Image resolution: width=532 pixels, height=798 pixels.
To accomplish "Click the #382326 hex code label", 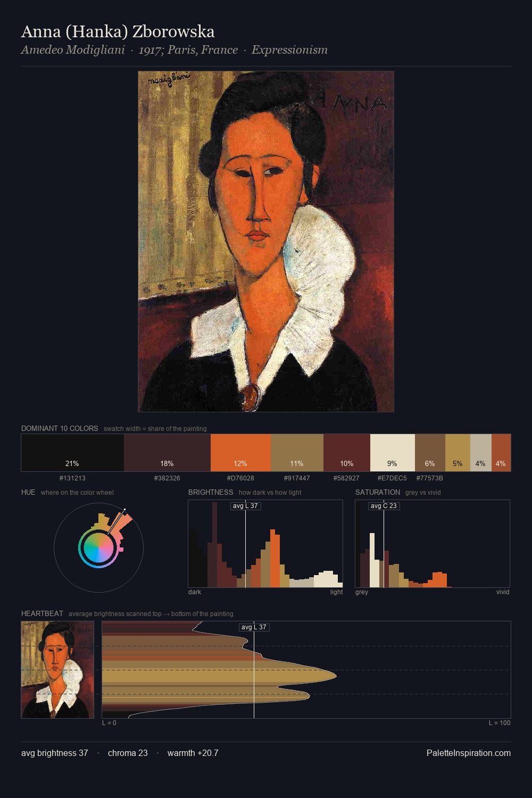I will click(x=167, y=478).
